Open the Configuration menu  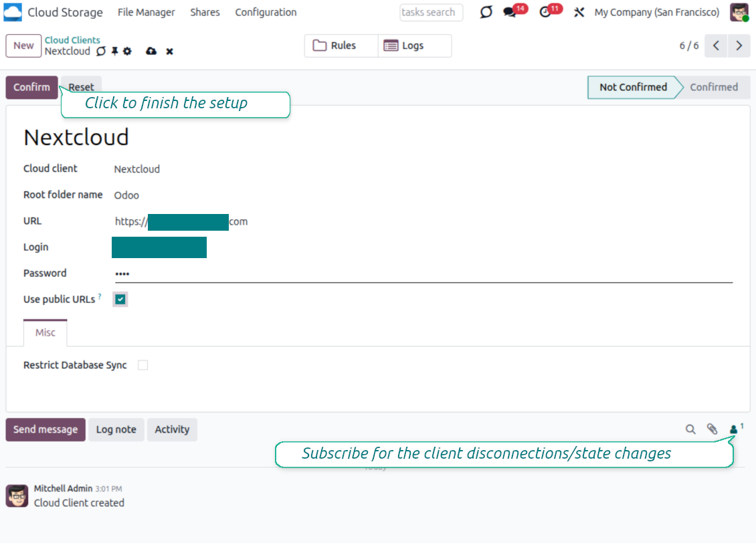pos(266,13)
